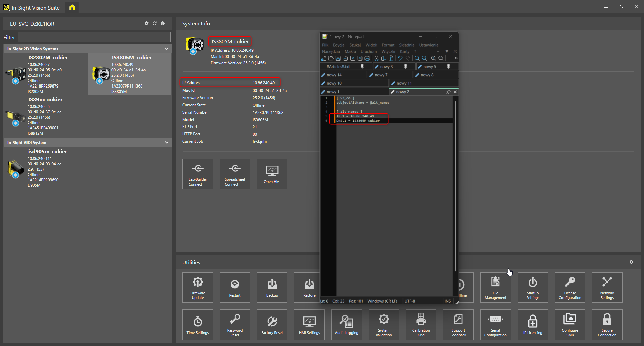Open the Firmware Update utility
The height and width of the screenshot is (346, 644).
click(198, 287)
